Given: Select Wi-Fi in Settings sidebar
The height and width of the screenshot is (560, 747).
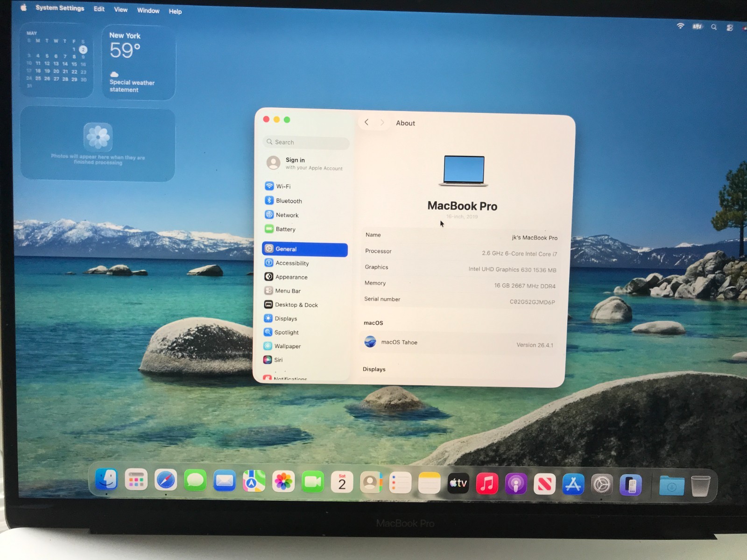Looking at the screenshot, I should coord(305,186).
